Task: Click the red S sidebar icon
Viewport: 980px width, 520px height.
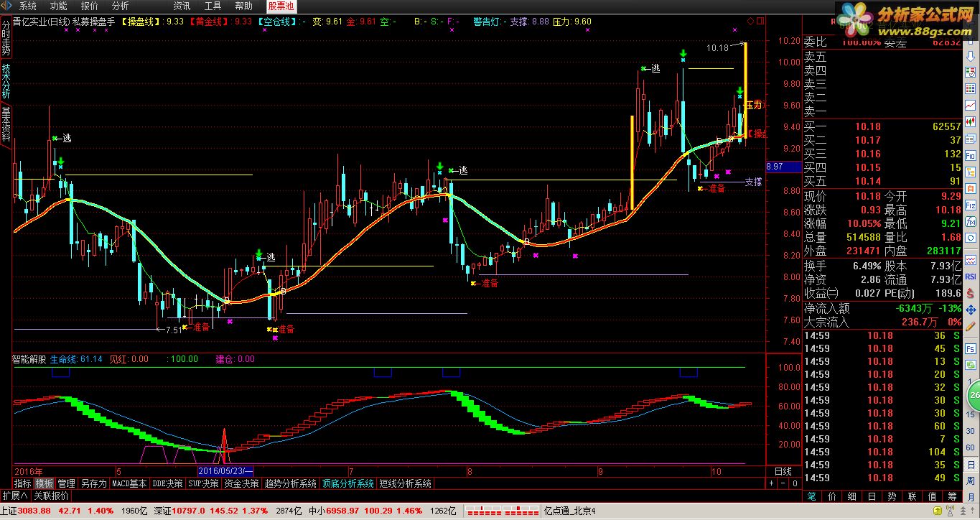Action: pyautogui.click(x=970, y=293)
